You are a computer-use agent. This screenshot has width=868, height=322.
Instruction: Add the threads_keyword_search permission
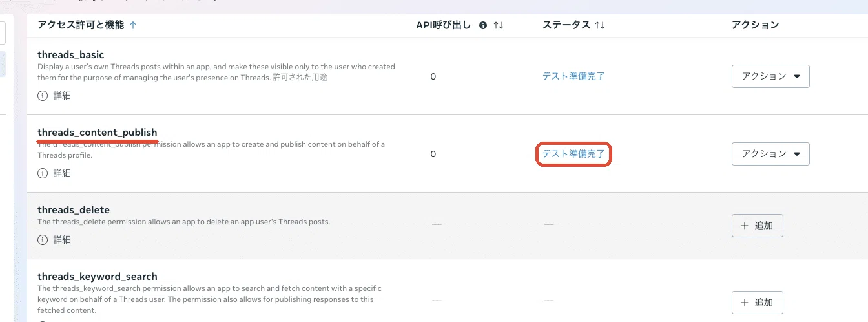[x=758, y=303]
